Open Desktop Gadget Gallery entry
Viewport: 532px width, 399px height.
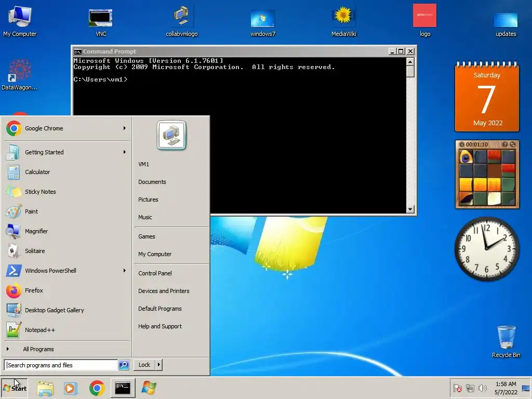tap(67, 310)
